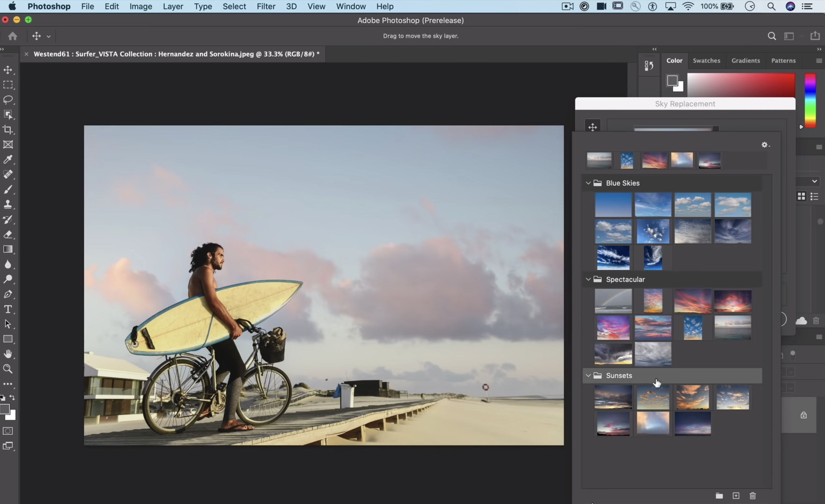The image size is (825, 504).
Task: Close the Surfer document tab
Action: coord(26,54)
